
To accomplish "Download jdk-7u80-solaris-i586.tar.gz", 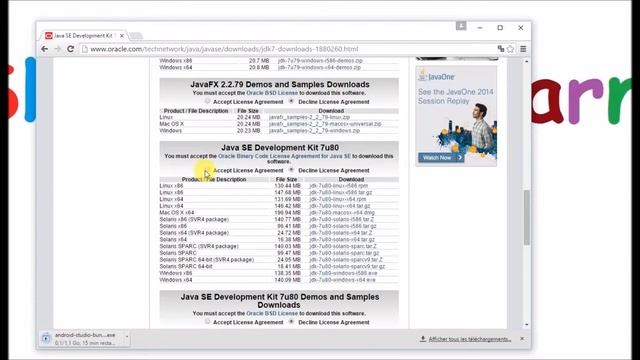I will tap(342, 226).
